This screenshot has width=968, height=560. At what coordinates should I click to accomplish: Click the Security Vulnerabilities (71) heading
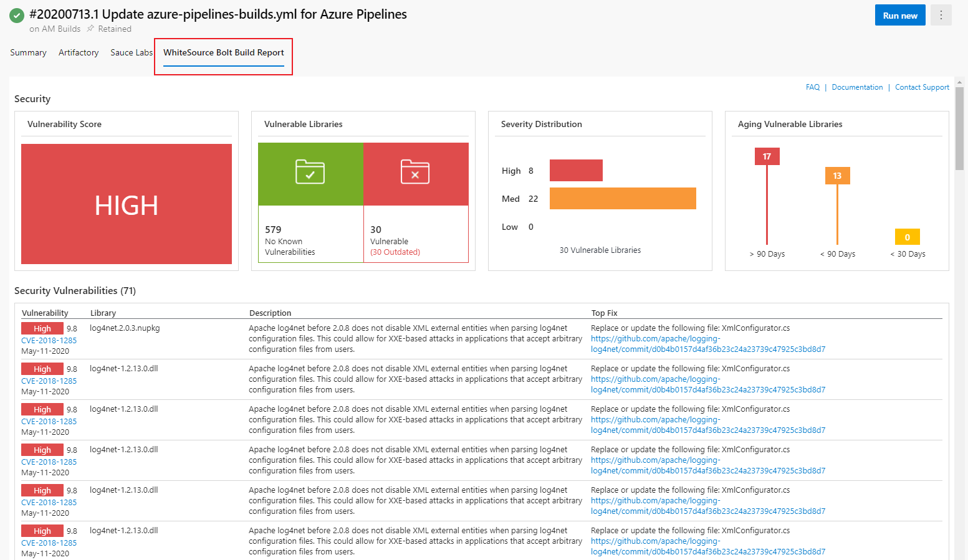coord(75,290)
